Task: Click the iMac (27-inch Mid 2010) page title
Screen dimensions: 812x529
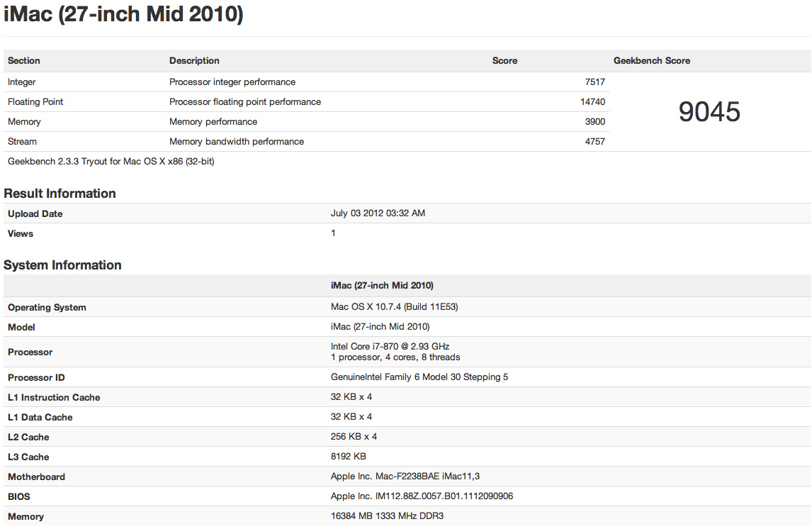Action: point(123,14)
